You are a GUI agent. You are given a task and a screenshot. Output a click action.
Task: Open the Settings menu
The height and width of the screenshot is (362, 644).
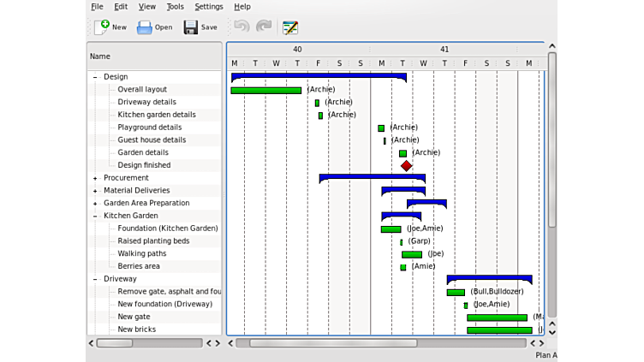pos(208,7)
